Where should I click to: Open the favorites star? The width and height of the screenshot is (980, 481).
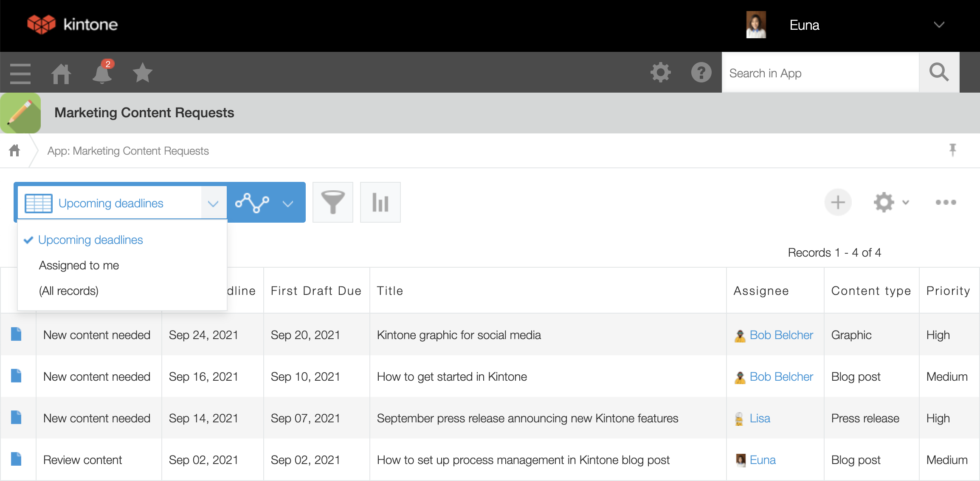click(x=143, y=73)
